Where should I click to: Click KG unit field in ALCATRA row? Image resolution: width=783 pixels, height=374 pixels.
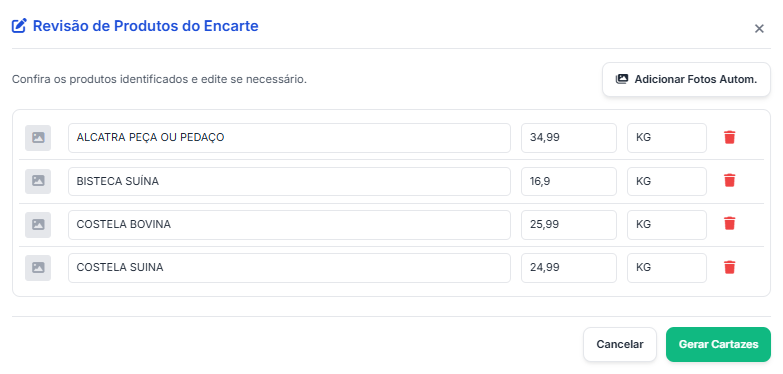click(667, 138)
